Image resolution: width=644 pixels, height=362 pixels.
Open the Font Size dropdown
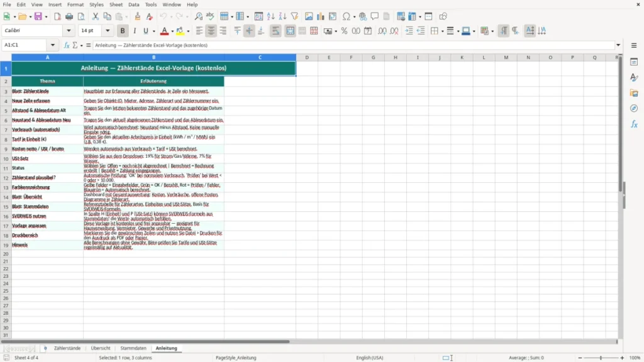108,30
